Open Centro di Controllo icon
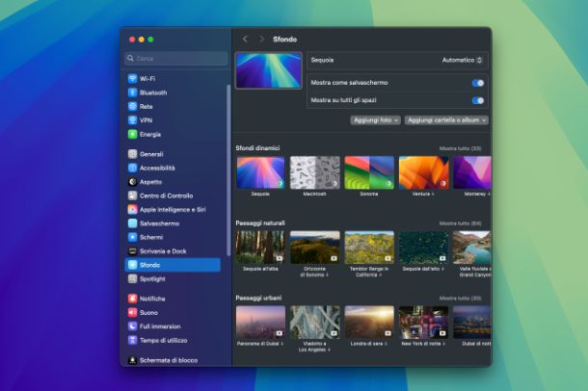This screenshot has height=391, width=588. coord(133,195)
